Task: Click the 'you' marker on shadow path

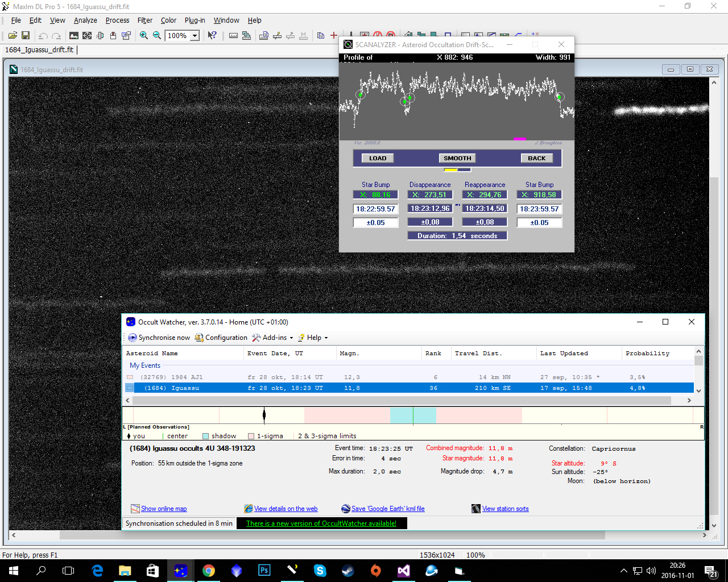Action: pos(264,415)
